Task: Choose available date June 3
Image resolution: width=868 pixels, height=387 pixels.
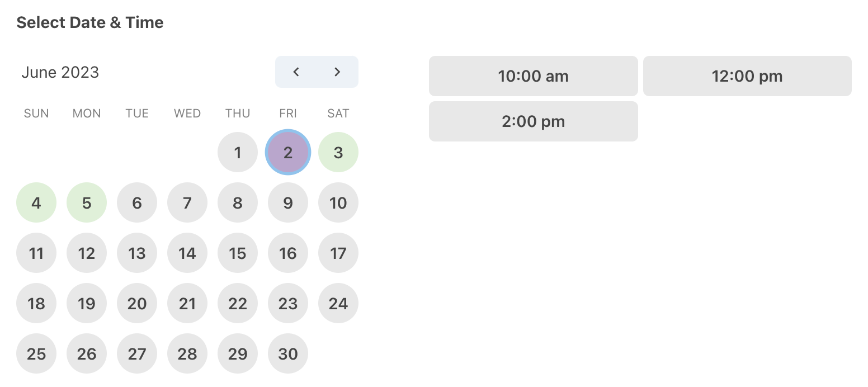Action: [338, 152]
